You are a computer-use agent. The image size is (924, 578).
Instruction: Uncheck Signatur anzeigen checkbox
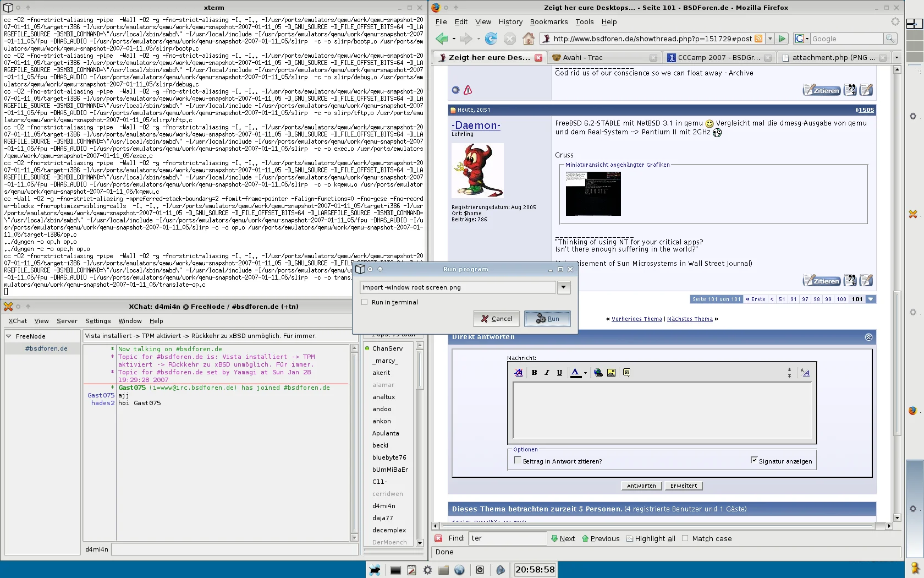754,460
